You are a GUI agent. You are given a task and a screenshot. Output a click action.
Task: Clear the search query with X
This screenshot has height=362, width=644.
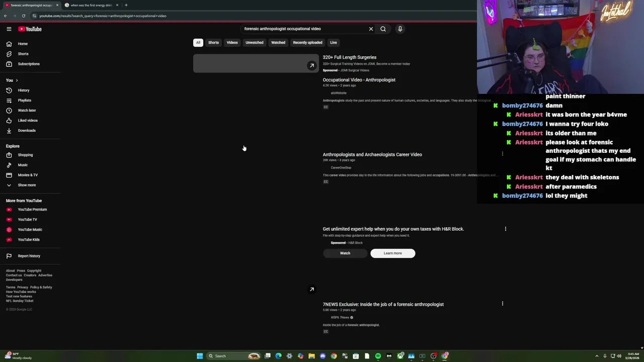click(371, 29)
